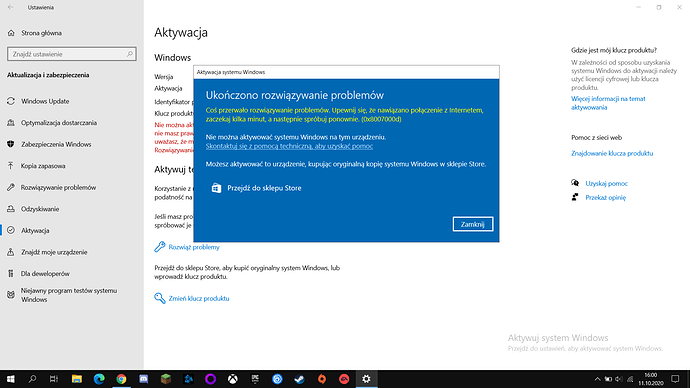Click the checkmark circle icon for Aktywacja
This screenshot has height=388, width=690.
11,231
